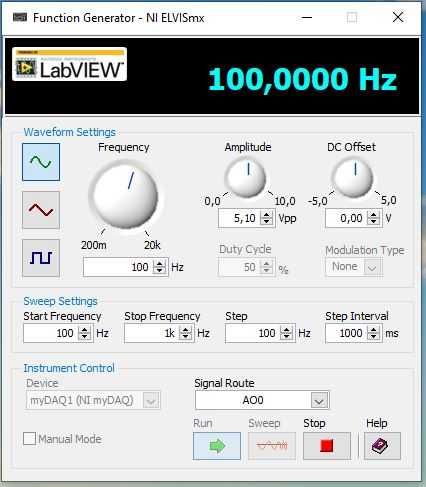Increment the Amplitude Vpp stepper

(x=266, y=215)
